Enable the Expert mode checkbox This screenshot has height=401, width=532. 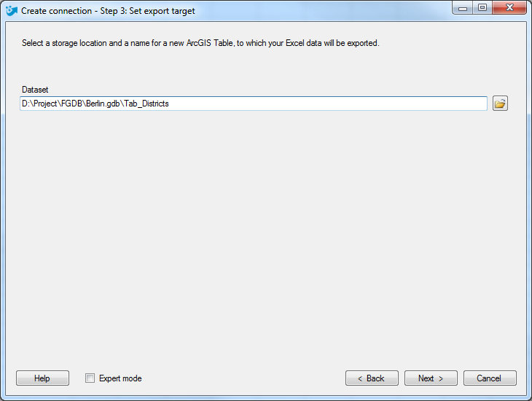[x=90, y=378]
